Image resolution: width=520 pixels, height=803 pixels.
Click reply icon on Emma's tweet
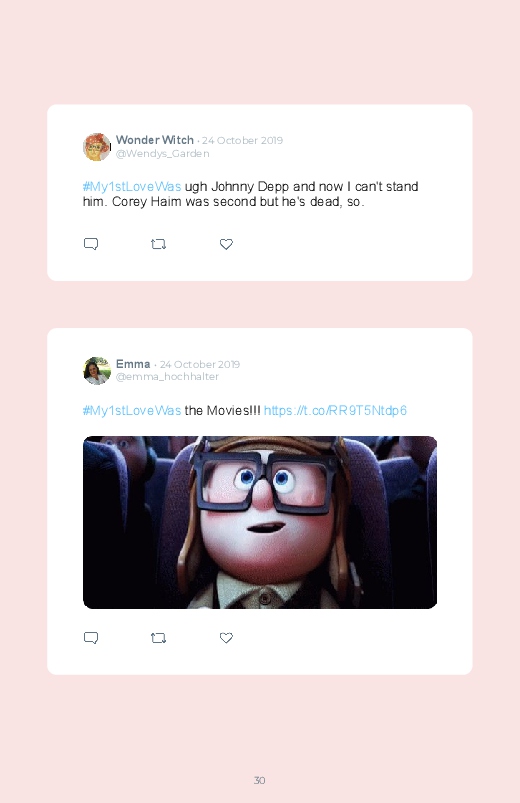[x=91, y=638]
